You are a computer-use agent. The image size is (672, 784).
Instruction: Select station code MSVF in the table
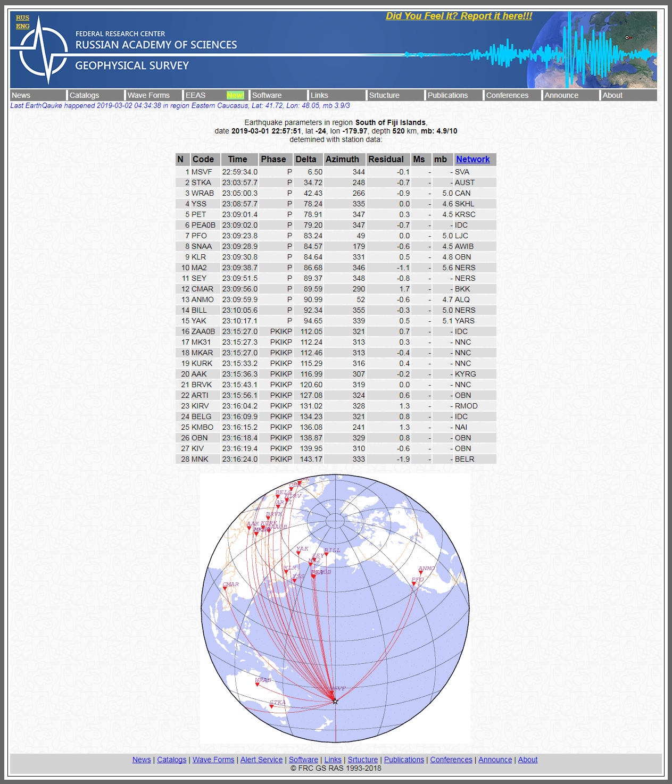[202, 172]
